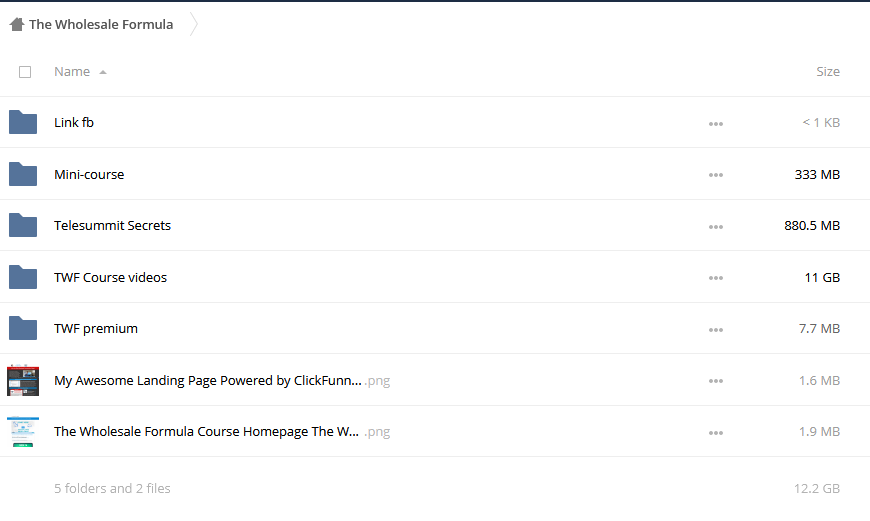Image resolution: width=870 pixels, height=521 pixels.
Task: Open more actions for TWF Course videos
Action: coord(716,278)
